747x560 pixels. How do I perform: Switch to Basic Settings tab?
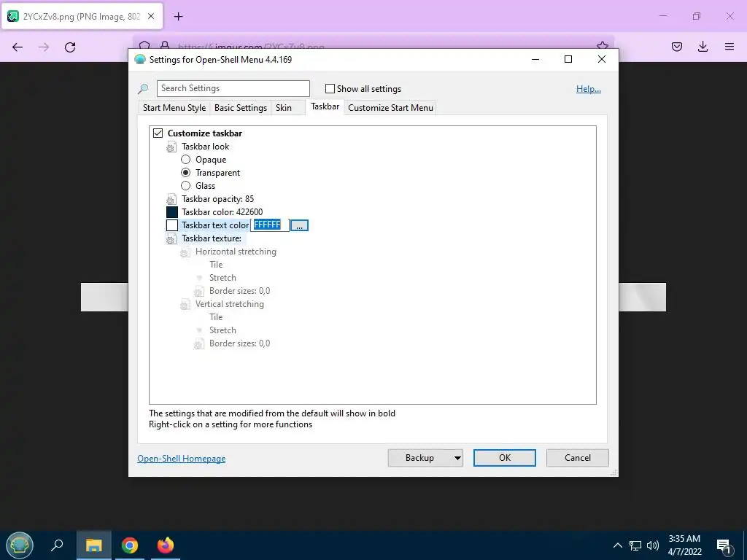point(241,108)
